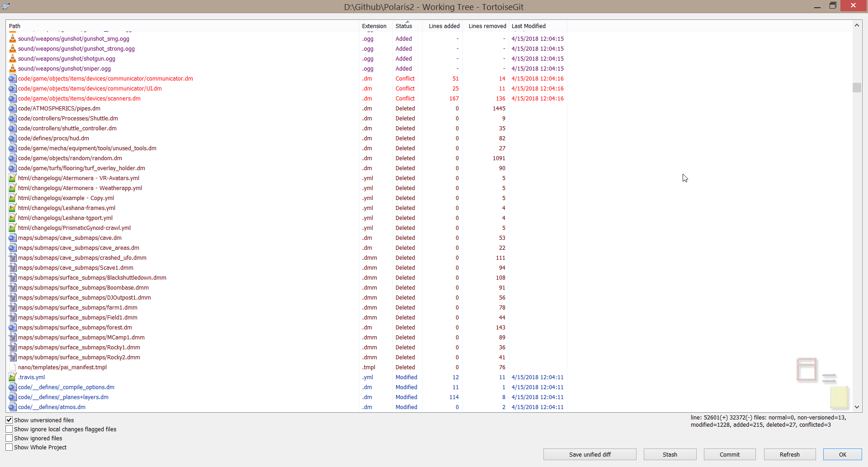868x467 pixels.
Task: Select the icon next to shotgun.ogg
Action: (x=13, y=59)
